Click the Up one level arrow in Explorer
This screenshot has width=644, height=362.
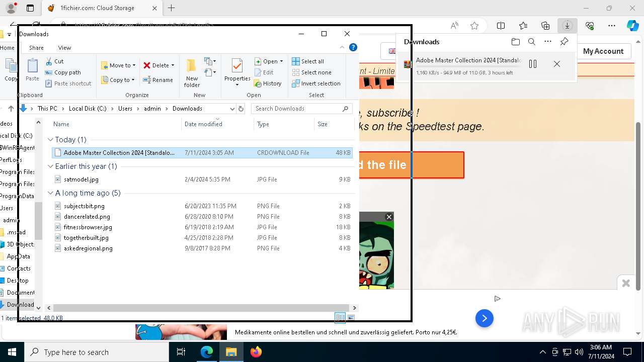pos(11,109)
